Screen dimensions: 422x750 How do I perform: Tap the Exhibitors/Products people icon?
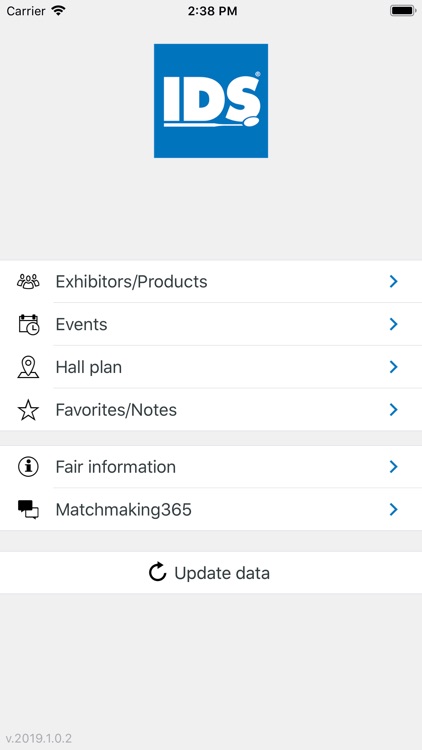click(28, 281)
